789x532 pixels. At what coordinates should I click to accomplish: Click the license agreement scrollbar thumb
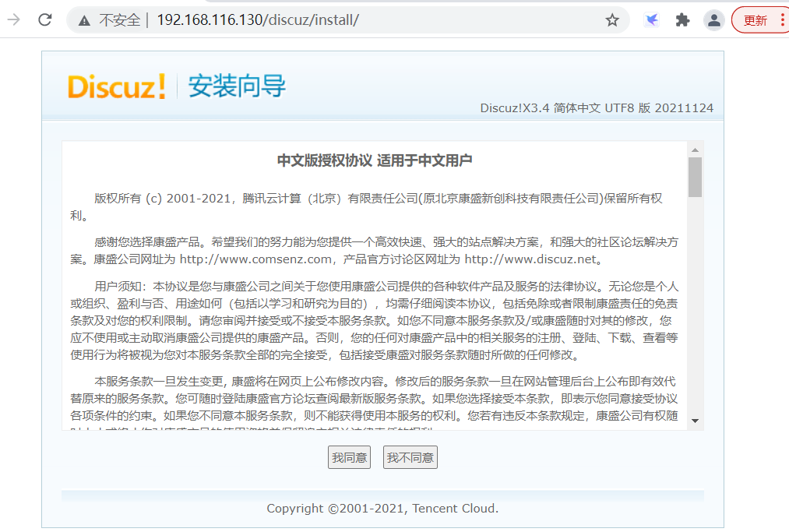point(695,177)
